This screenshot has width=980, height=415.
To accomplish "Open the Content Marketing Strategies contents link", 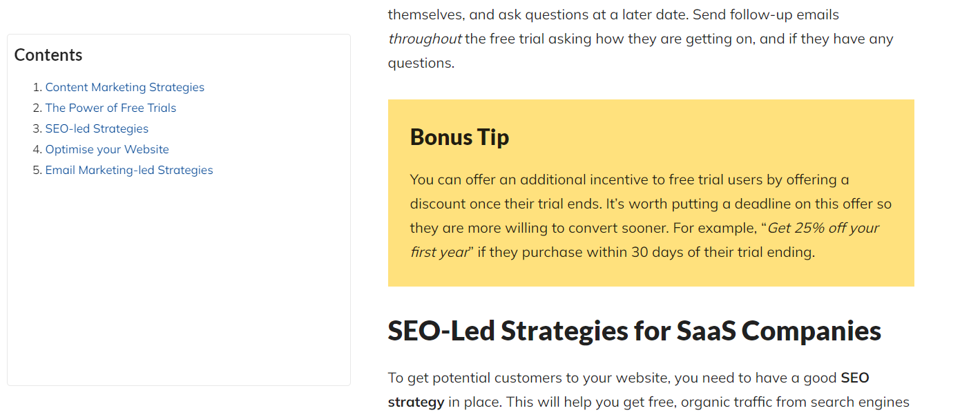I will tap(124, 87).
